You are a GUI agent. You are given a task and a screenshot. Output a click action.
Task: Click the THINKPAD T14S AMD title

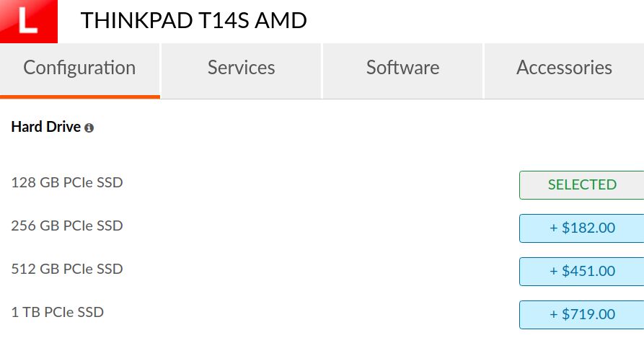(x=194, y=20)
